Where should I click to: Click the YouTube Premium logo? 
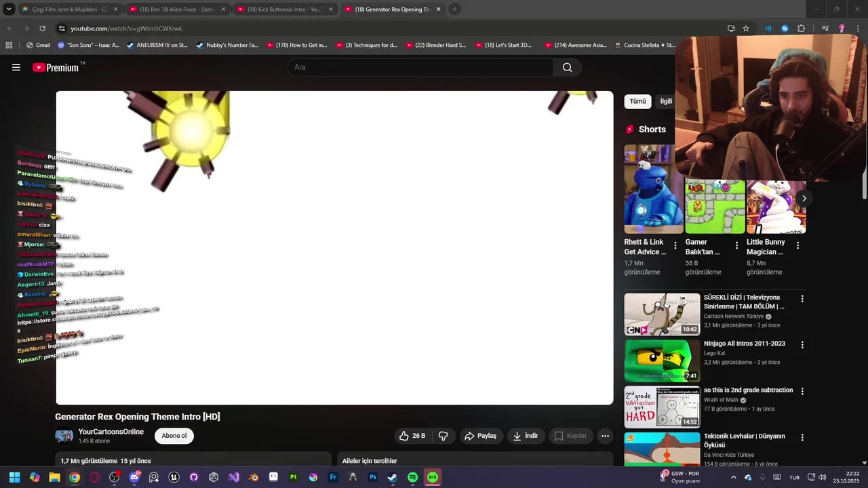pyautogui.click(x=56, y=67)
